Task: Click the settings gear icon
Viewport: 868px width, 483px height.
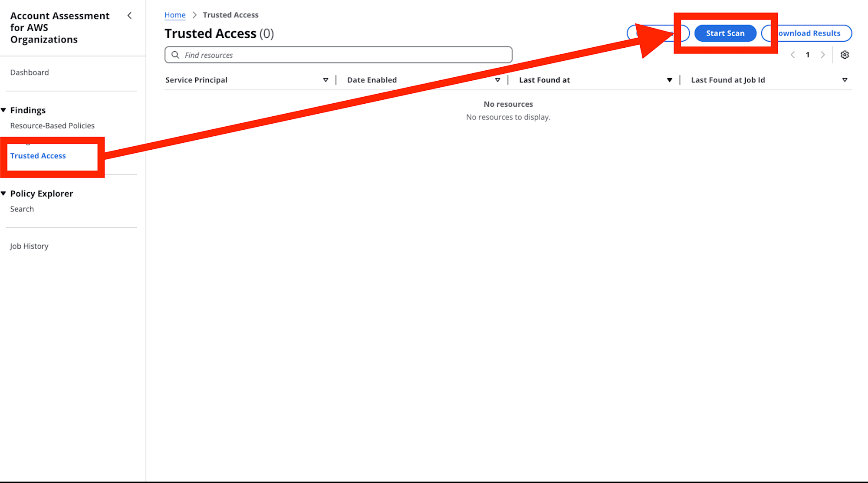Action: pos(845,55)
